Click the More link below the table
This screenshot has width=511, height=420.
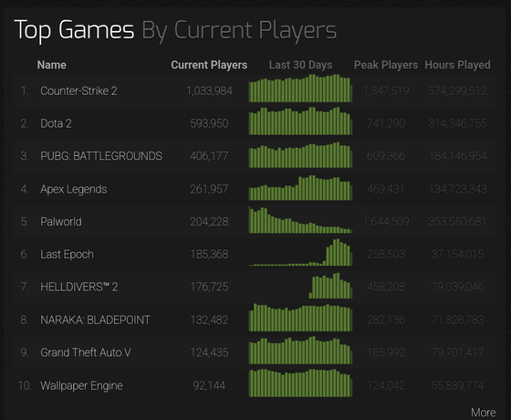(484, 413)
